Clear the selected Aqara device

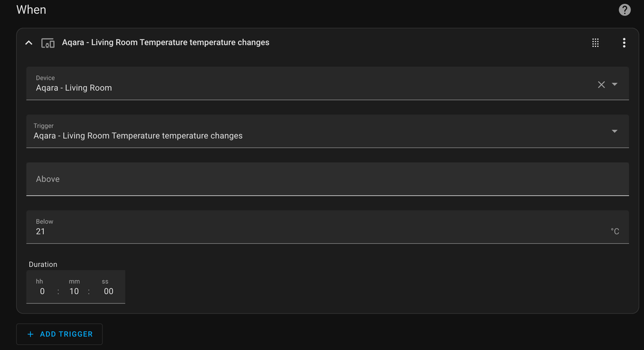601,84
